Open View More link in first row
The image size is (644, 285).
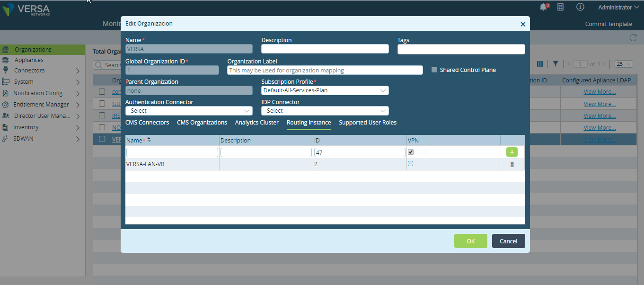600,92
